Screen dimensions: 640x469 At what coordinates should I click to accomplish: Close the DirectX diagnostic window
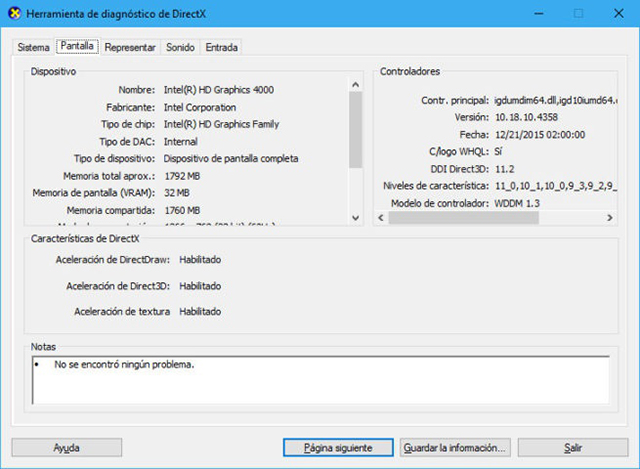click(619, 13)
